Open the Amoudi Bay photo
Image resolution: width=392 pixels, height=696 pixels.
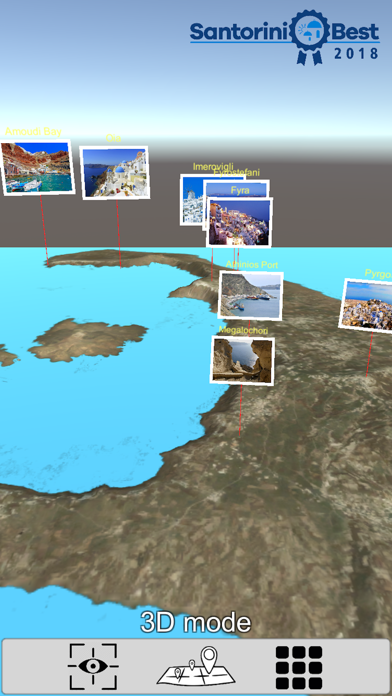[x=37, y=167]
